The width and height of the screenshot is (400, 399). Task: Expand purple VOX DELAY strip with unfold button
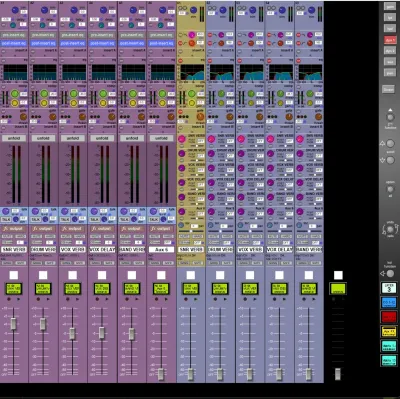click(x=102, y=138)
